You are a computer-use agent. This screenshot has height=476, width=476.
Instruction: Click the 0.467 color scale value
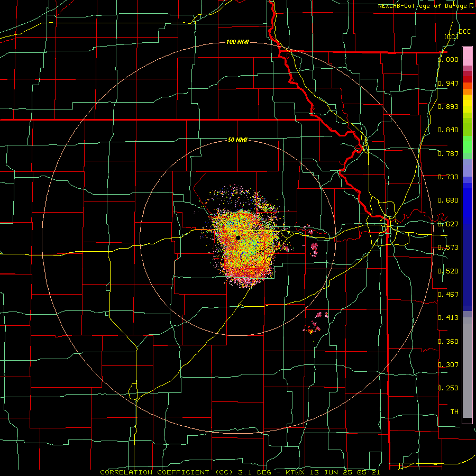point(448,294)
